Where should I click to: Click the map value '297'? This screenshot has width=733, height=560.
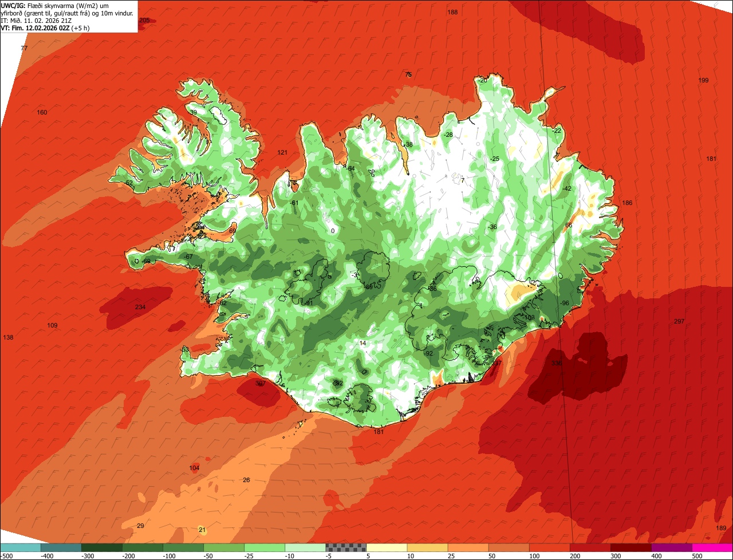[679, 321]
